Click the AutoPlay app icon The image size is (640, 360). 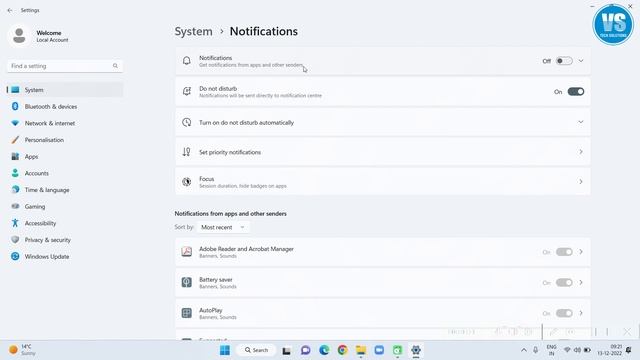[187, 313]
